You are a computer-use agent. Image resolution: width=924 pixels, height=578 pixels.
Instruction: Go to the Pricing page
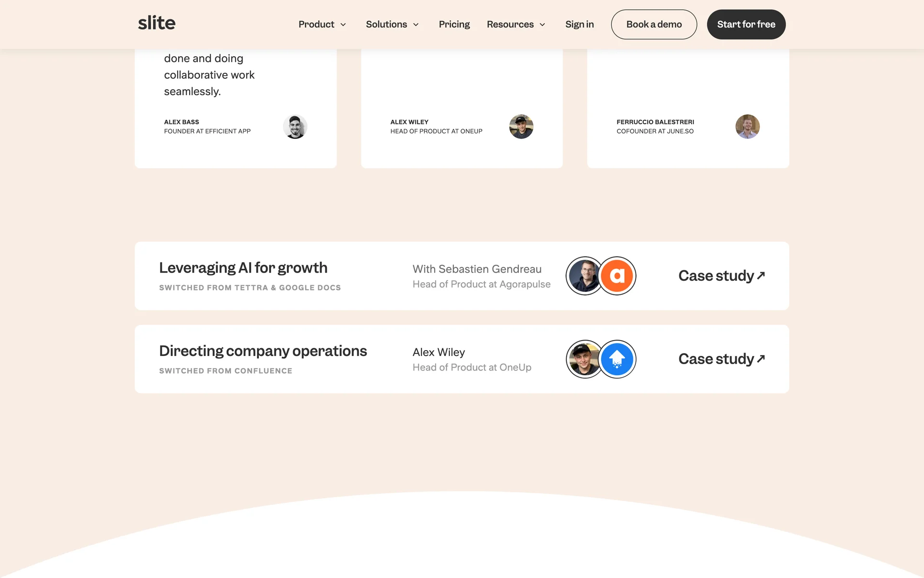click(x=454, y=25)
